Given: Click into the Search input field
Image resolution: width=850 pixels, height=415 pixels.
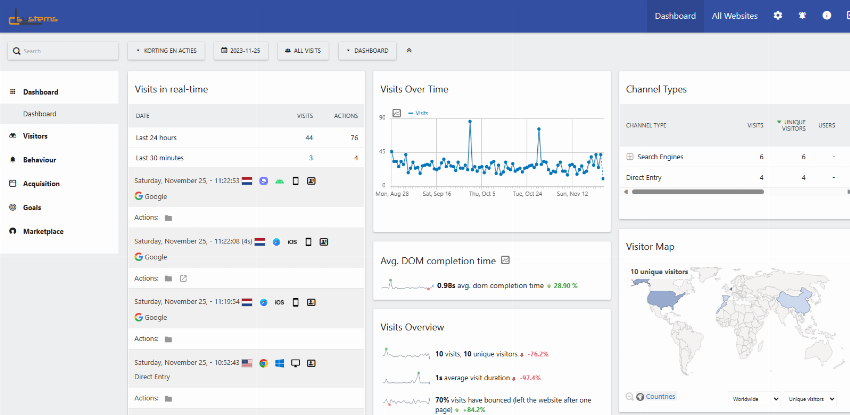Looking at the screenshot, I should click(63, 51).
